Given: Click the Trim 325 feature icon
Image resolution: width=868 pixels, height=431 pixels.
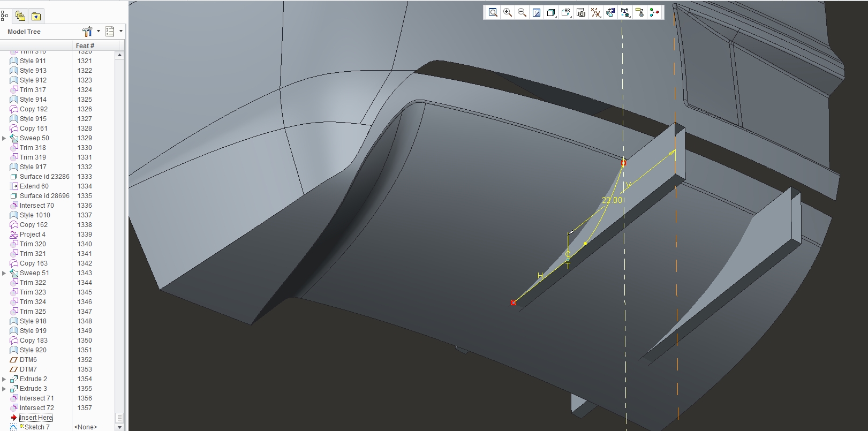Looking at the screenshot, I should tap(14, 312).
